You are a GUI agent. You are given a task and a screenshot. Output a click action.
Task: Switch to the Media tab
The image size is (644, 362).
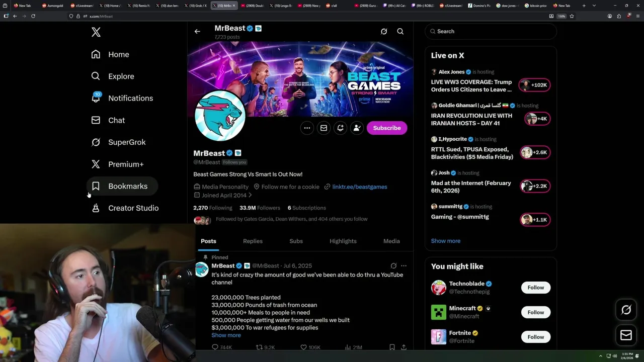(x=391, y=241)
